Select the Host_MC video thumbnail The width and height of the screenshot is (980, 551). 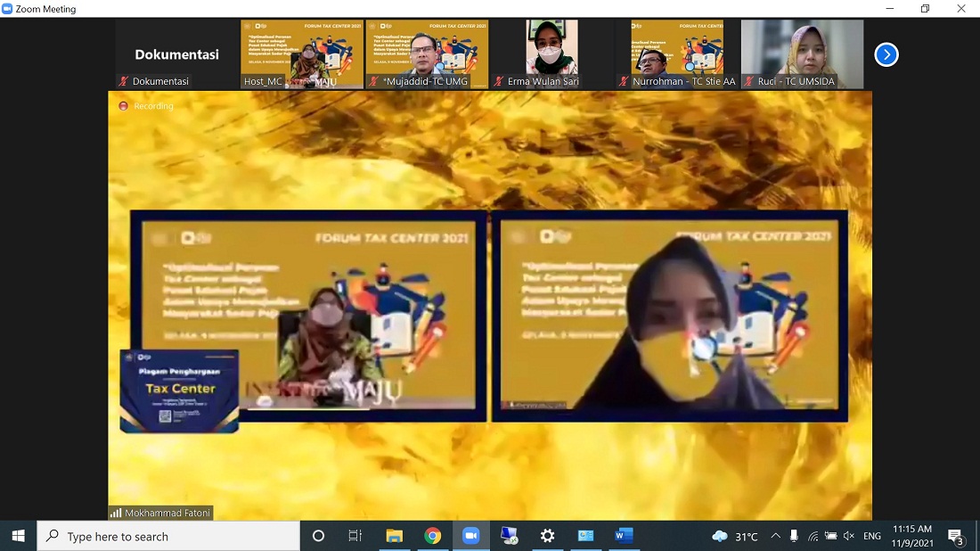coord(302,53)
